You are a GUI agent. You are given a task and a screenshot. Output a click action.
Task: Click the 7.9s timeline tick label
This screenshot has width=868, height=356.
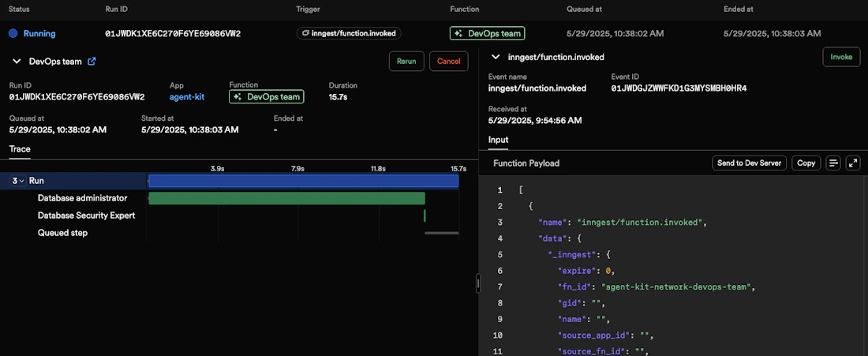pyautogui.click(x=297, y=168)
